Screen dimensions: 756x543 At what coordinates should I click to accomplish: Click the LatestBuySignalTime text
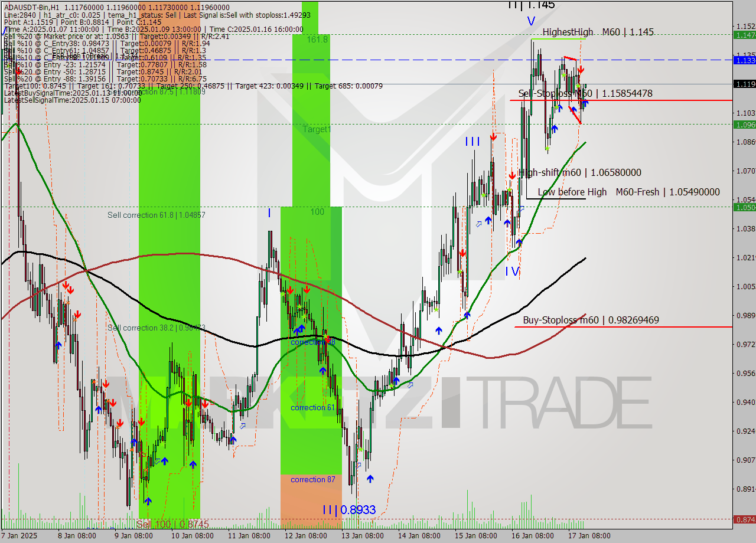click(72, 93)
